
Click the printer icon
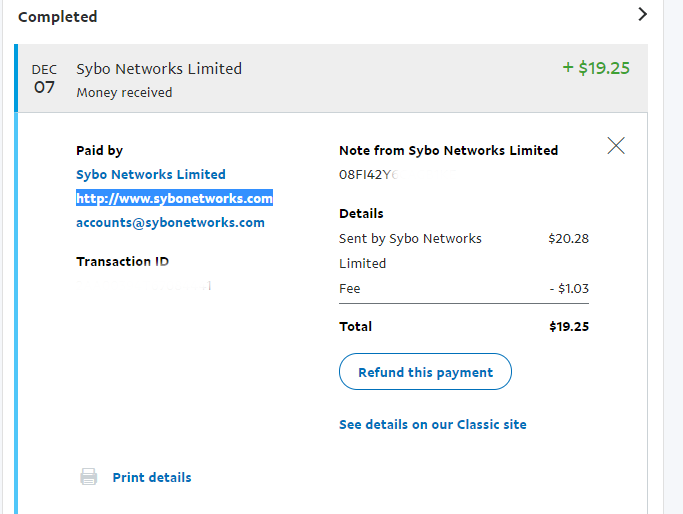coord(89,477)
